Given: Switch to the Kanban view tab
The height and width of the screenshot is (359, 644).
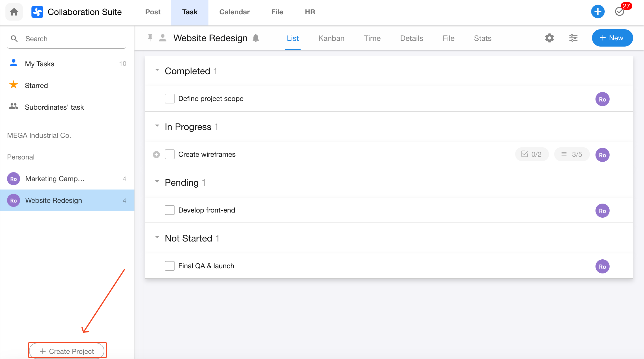Looking at the screenshot, I should pos(331,38).
